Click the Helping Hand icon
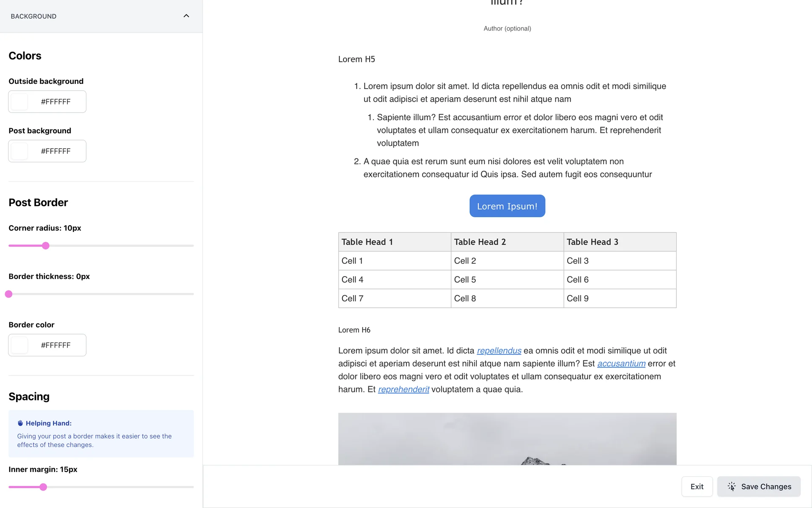Viewport: 812px width, 508px height. 20,423
